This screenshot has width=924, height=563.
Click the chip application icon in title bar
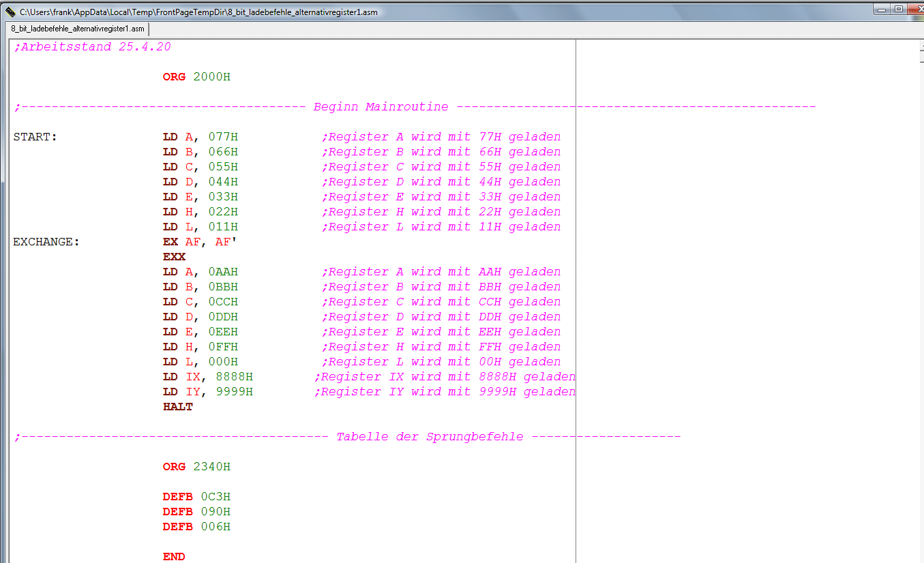pos(10,12)
